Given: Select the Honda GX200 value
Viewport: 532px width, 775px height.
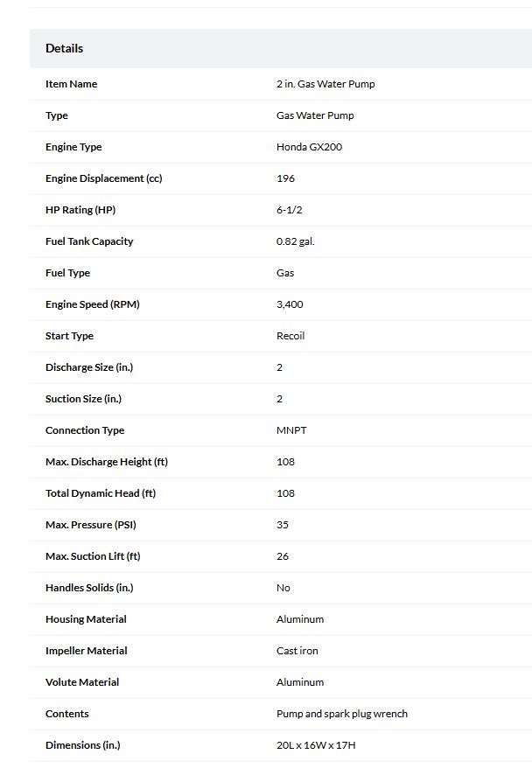Looking at the screenshot, I should [x=309, y=147].
